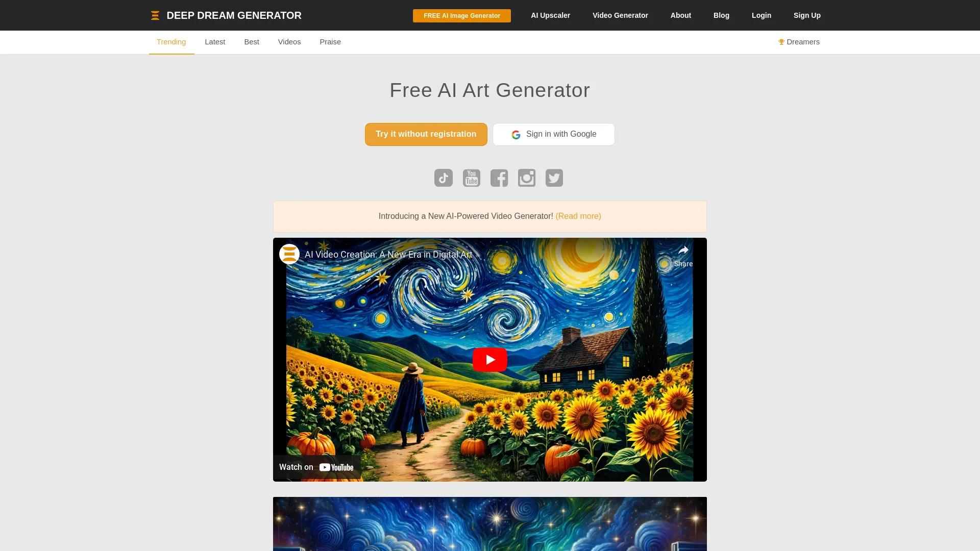Open the Videos tab

point(289,42)
